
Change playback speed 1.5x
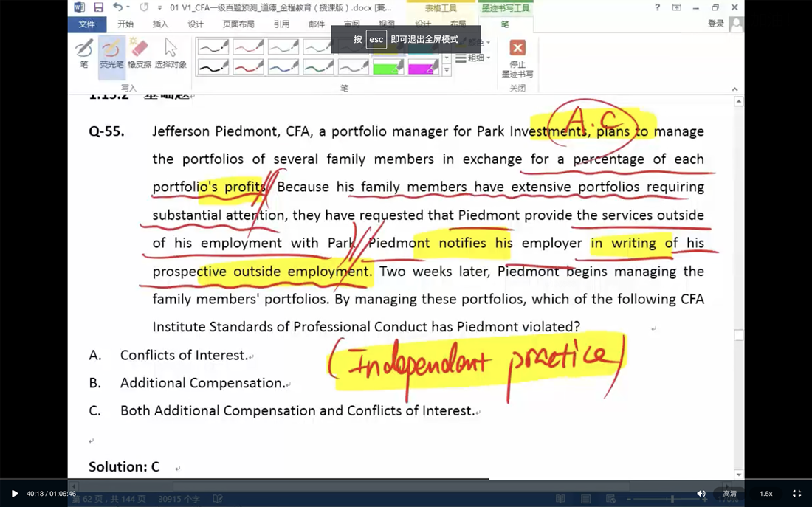point(766,494)
